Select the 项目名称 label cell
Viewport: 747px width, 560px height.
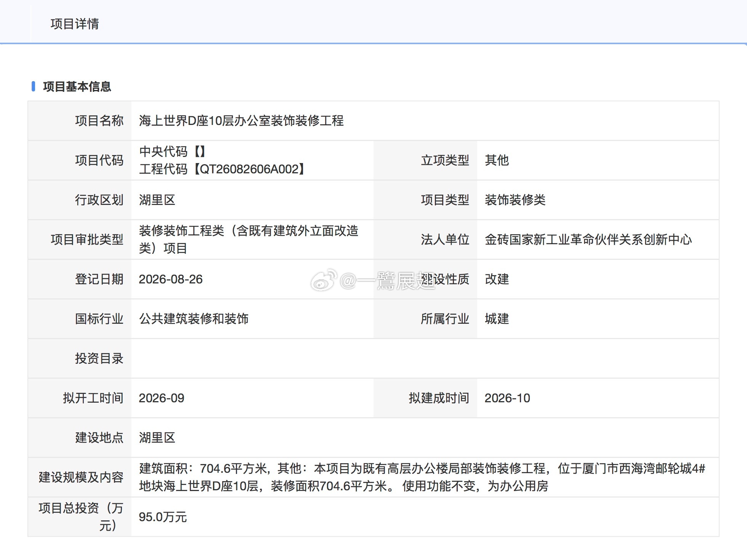point(99,121)
